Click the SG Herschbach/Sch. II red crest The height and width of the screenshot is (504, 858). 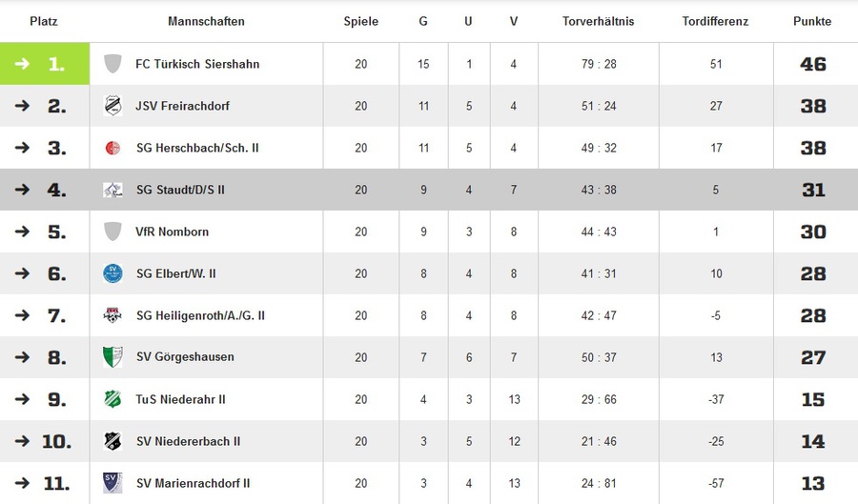pyautogui.click(x=112, y=148)
